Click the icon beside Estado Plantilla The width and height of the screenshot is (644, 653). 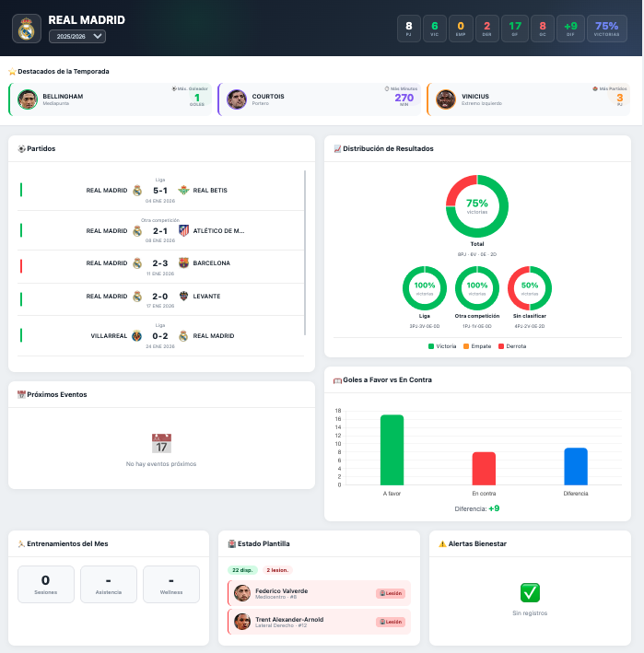232,544
